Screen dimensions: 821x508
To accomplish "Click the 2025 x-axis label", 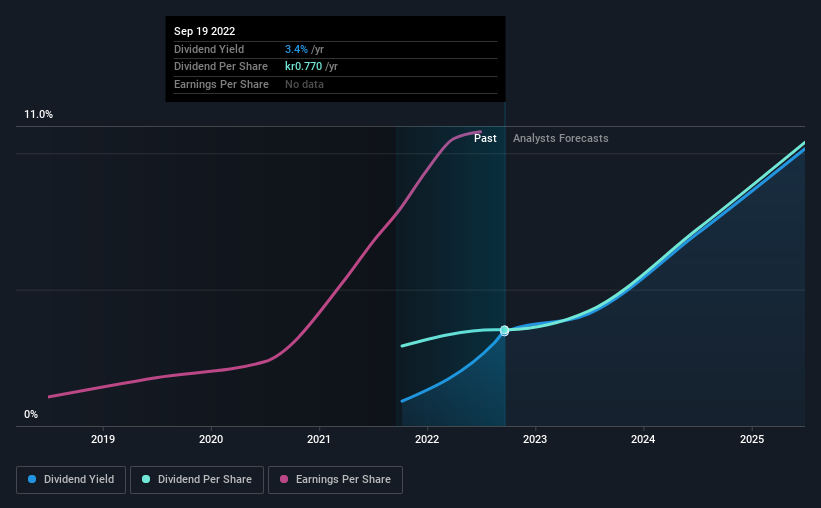I will [752, 439].
